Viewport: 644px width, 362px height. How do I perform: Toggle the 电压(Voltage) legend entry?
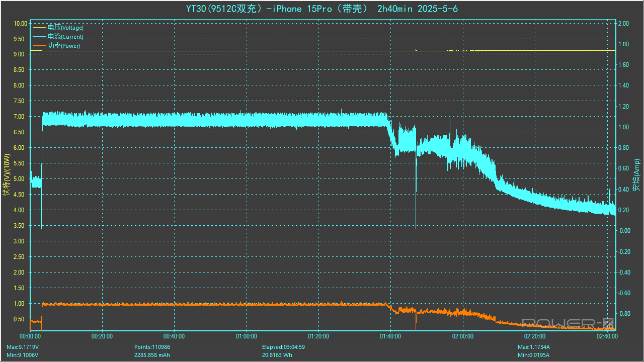pos(65,28)
